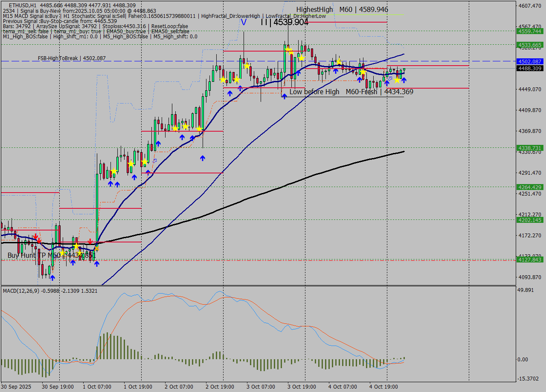Click the blue V marker above the candles
This screenshot has height=392, width=546.
pos(244,22)
